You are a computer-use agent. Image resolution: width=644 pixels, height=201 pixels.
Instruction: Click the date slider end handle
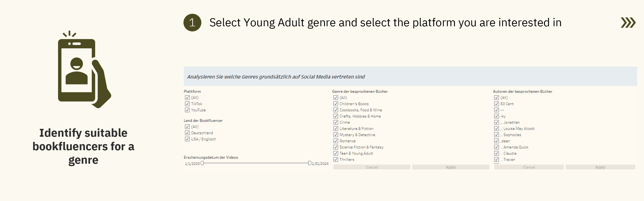point(310,163)
